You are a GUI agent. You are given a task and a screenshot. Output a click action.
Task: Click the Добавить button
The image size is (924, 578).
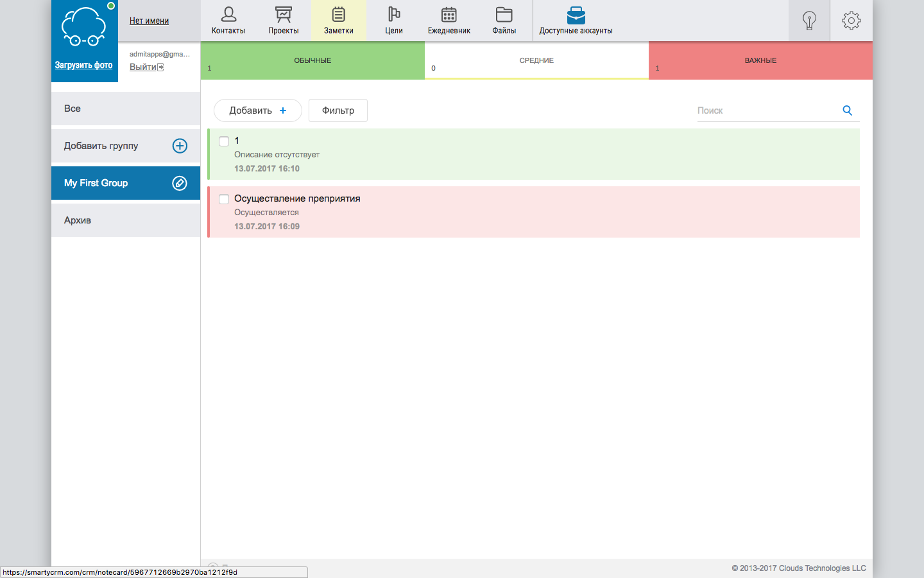pyautogui.click(x=257, y=110)
